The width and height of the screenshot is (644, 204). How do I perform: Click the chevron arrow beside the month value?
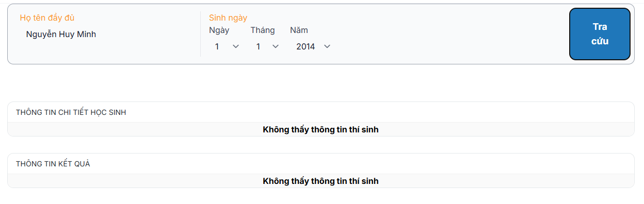(275, 46)
